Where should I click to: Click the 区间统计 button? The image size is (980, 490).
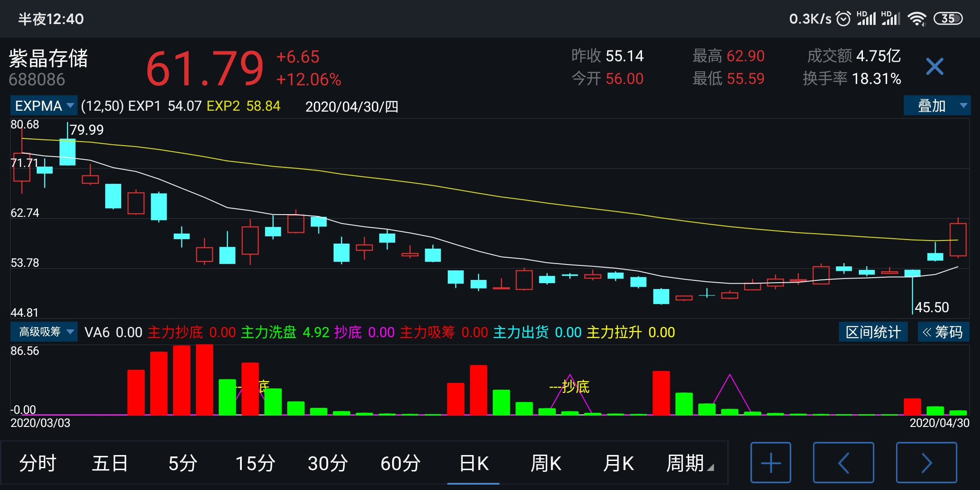873,332
